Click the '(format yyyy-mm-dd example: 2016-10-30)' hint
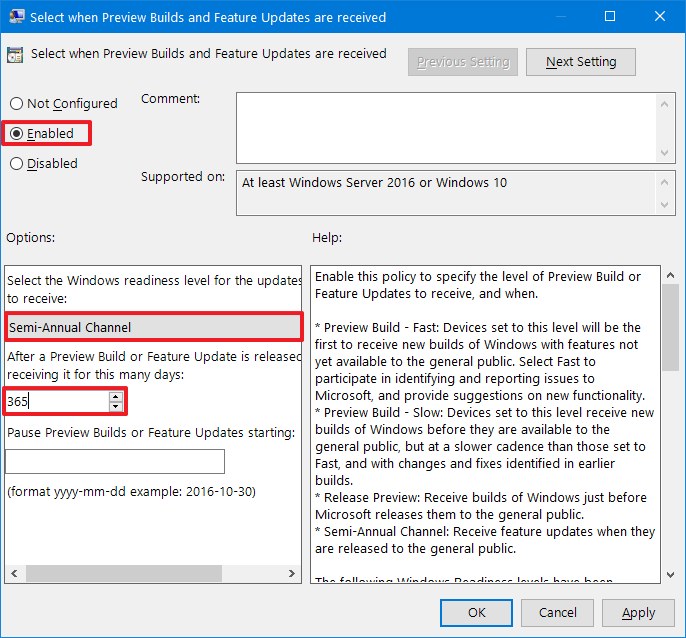686x638 pixels. [131, 492]
